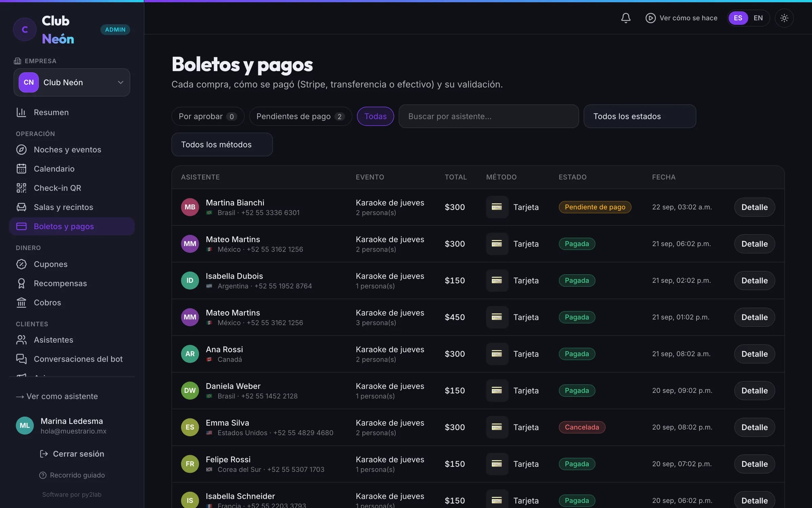
Task: Open Boletos y pagos in sidebar
Action: (72, 226)
